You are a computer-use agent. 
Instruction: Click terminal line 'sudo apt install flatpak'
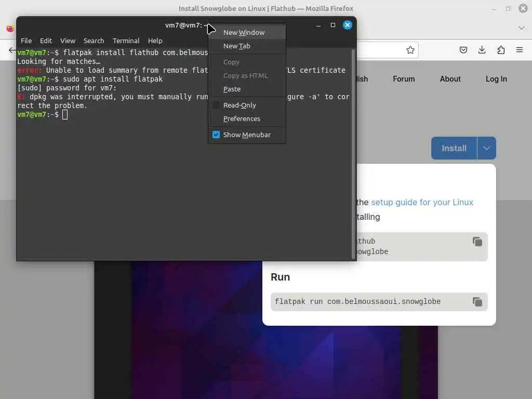(113, 79)
